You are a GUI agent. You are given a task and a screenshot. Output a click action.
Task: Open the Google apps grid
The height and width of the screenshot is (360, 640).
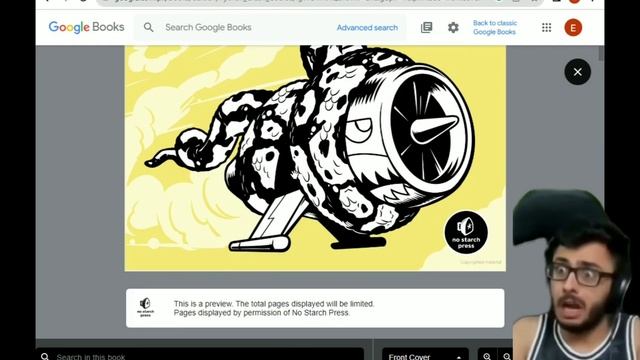547,27
